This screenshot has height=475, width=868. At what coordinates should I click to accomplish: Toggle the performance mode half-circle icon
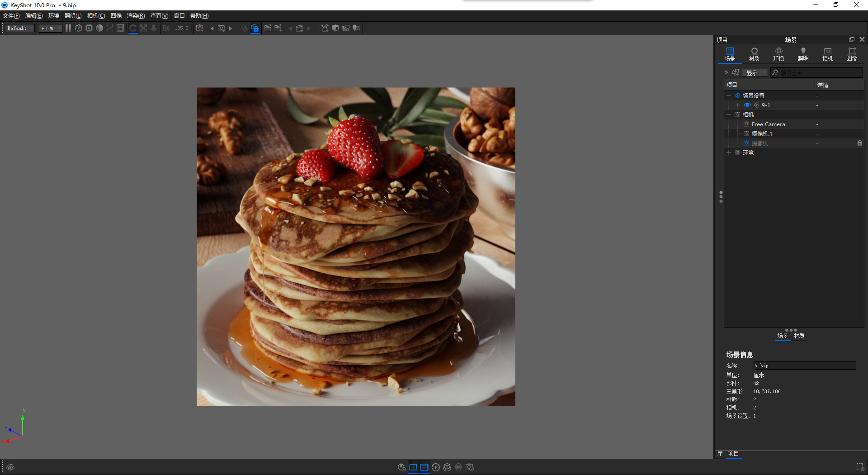[x=100, y=28]
